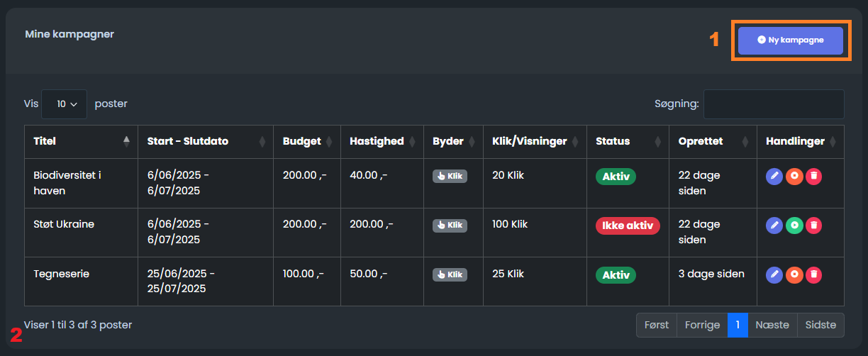Edit the Tegneserie campaign
Image resolution: width=868 pixels, height=356 pixels.
pos(775,274)
